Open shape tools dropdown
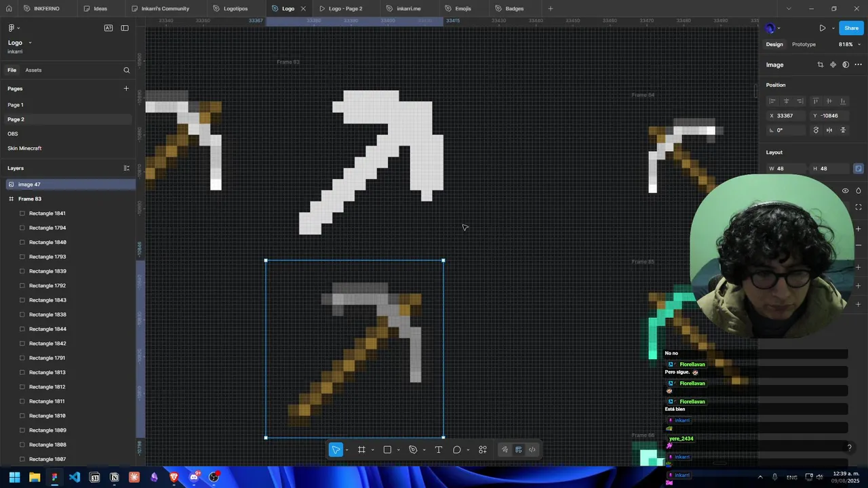Viewport: 868px width, 488px height. pyautogui.click(x=398, y=450)
